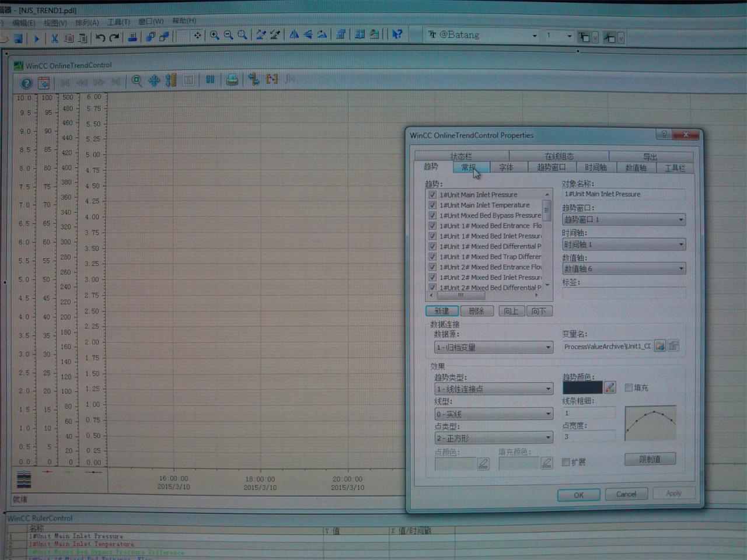This screenshot has height=560, width=747.
Task: Enable the 填充 (fill) checkbox
Action: [x=629, y=387]
